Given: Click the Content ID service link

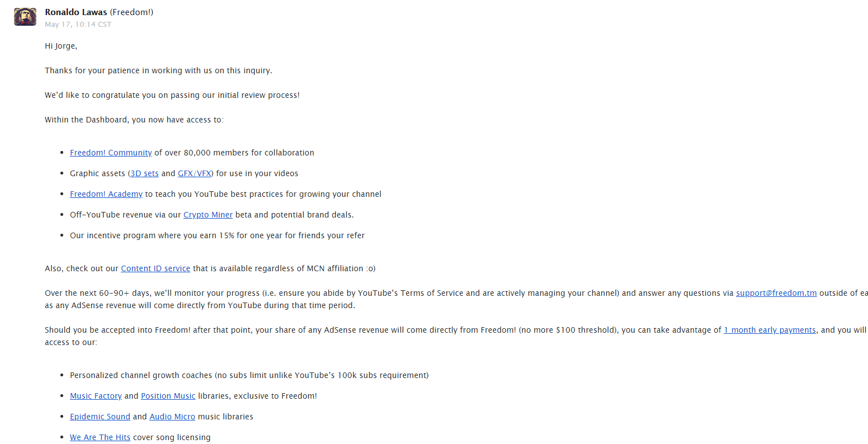Looking at the screenshot, I should point(155,268).
